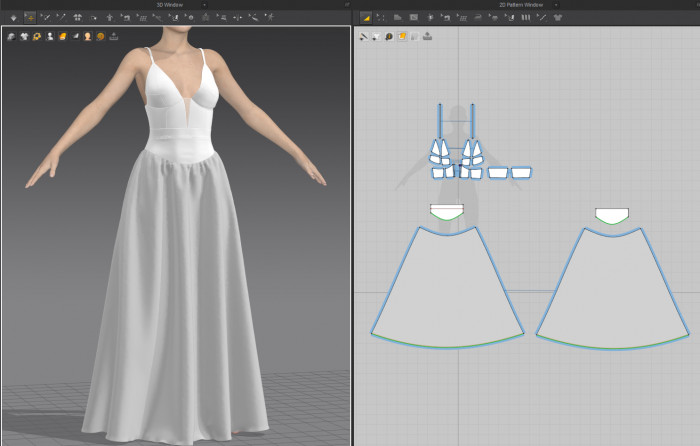Click the detach icon at 3D Window top right
This screenshot has width=700, height=446.
pyautogui.click(x=347, y=5)
